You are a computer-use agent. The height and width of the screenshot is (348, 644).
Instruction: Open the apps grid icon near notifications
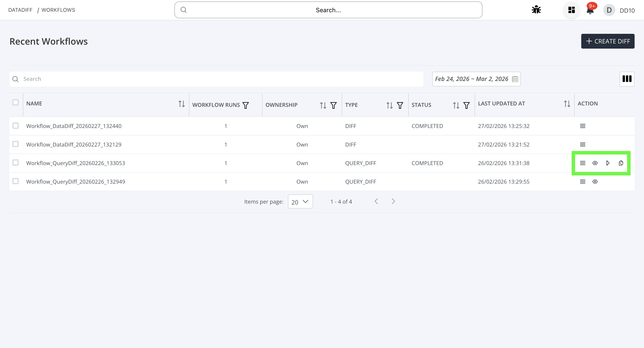tap(572, 10)
